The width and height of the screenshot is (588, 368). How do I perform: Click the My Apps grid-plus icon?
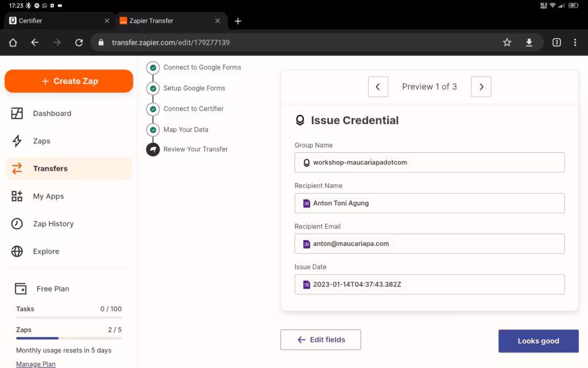[17, 196]
